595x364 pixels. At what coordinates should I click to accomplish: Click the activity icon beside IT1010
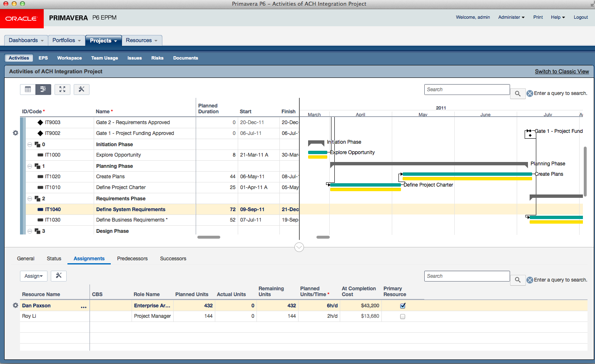point(40,187)
